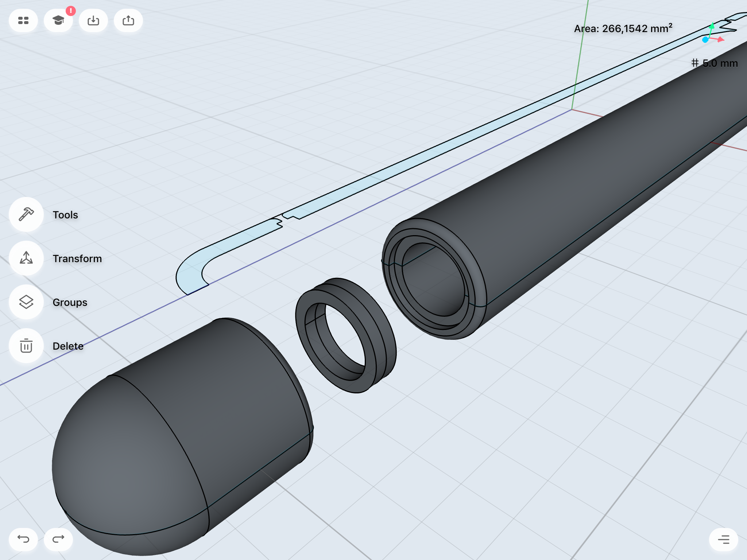Tap the Delete trash icon

26,346
